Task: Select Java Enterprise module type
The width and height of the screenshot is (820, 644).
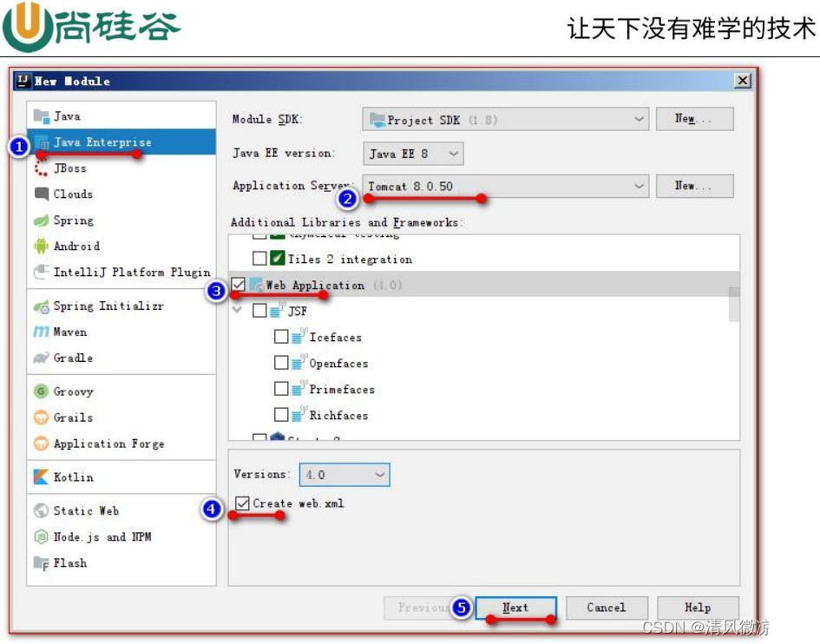Action: 121,142
